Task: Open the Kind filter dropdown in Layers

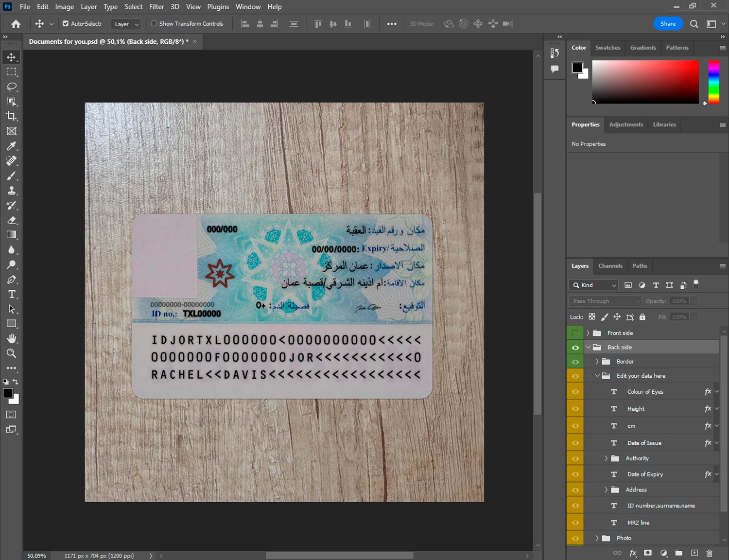Action: pos(593,285)
